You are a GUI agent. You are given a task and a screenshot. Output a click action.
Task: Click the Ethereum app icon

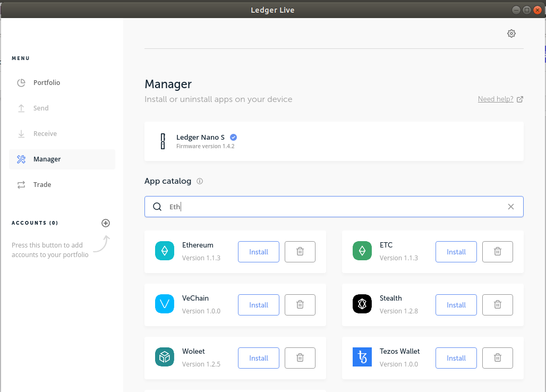coord(164,251)
